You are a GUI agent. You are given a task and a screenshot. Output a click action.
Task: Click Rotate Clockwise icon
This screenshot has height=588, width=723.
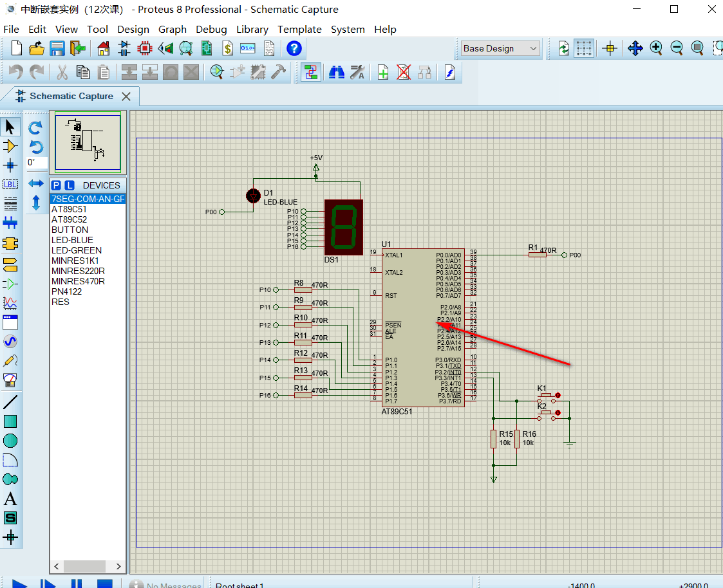coord(35,127)
